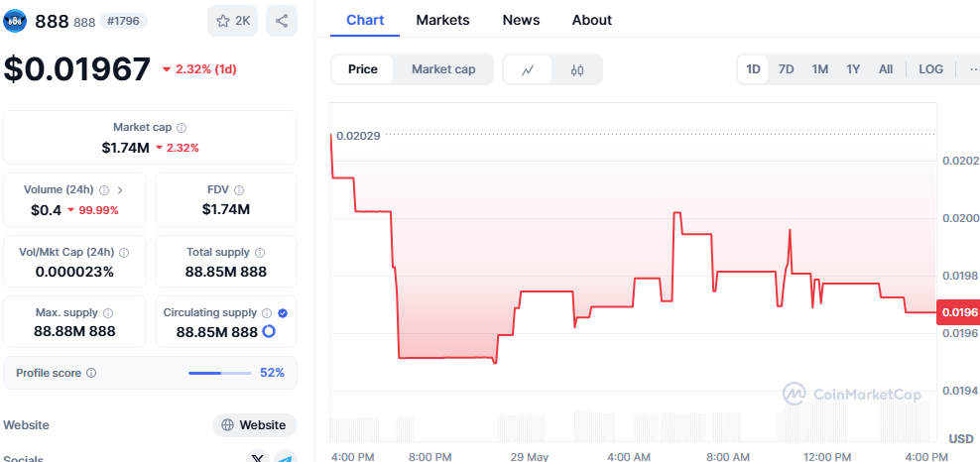Click the Profile score progress bar
The image size is (980, 462).
click(220, 374)
